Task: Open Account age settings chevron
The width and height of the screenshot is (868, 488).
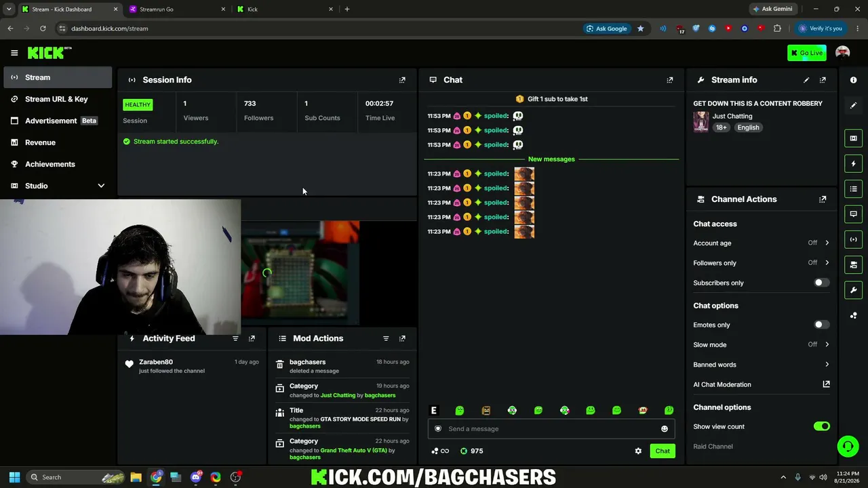Action: click(x=827, y=243)
